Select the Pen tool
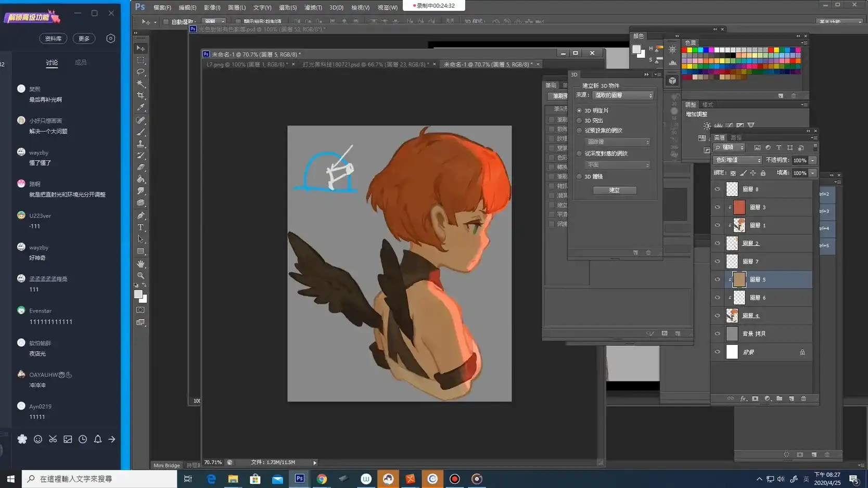The image size is (868, 488). [x=141, y=215]
